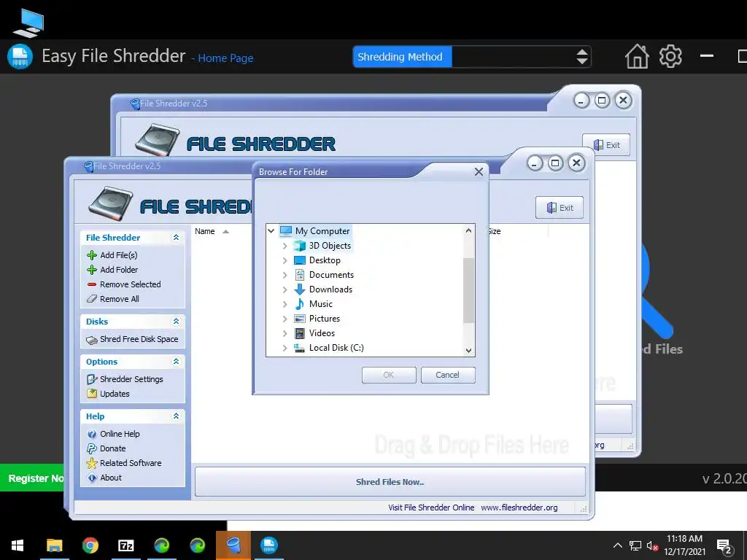Select the Music folder
Viewport: 747px width, 560px height.
pyautogui.click(x=321, y=304)
